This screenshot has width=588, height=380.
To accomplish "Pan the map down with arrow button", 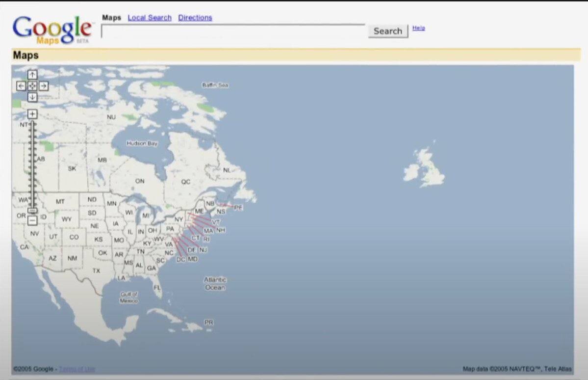I will (32, 97).
